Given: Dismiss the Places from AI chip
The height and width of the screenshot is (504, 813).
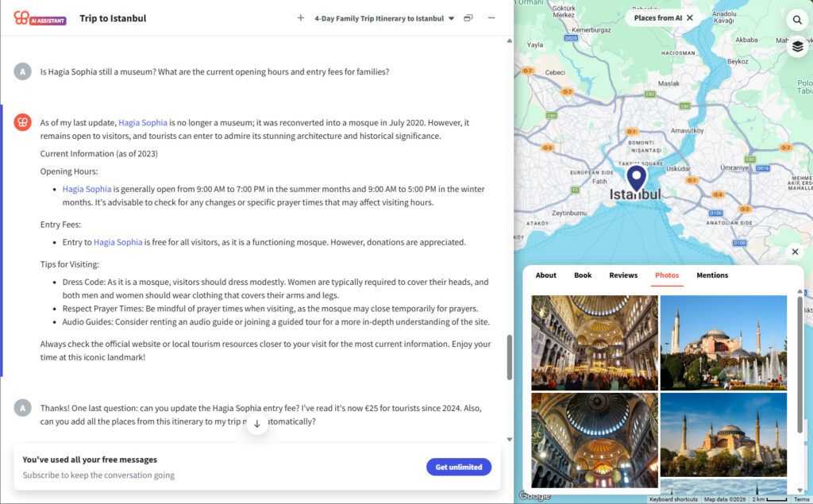Looking at the screenshot, I should (x=688, y=17).
